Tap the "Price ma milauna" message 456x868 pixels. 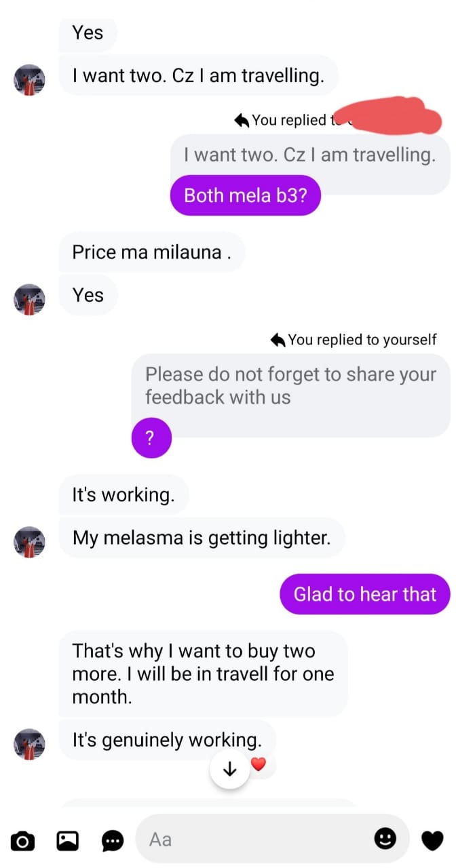(151, 252)
